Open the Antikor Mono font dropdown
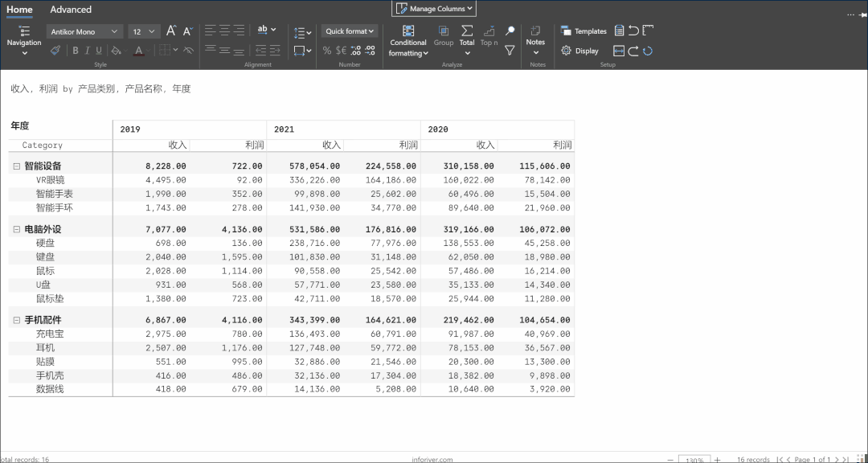The height and width of the screenshot is (463, 868). (84, 31)
